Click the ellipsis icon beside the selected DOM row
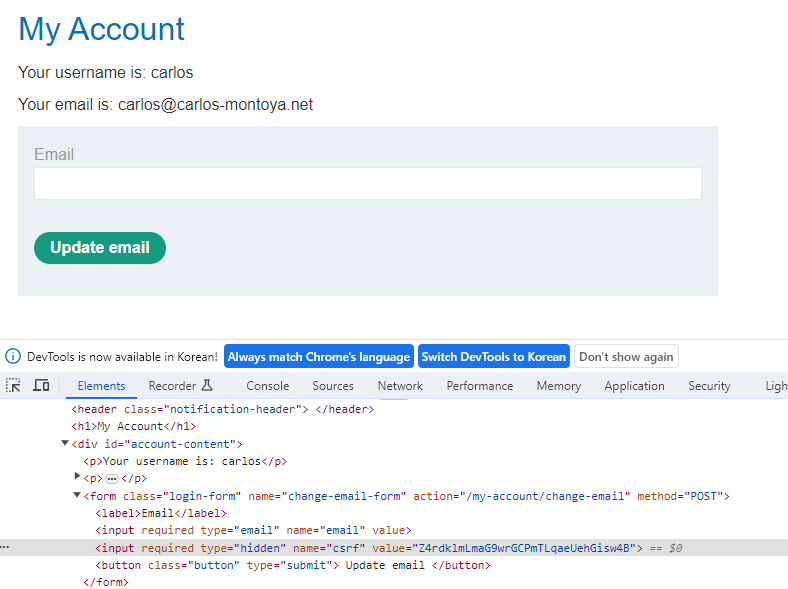Image resolution: width=788 pixels, height=589 pixels. tap(5, 547)
